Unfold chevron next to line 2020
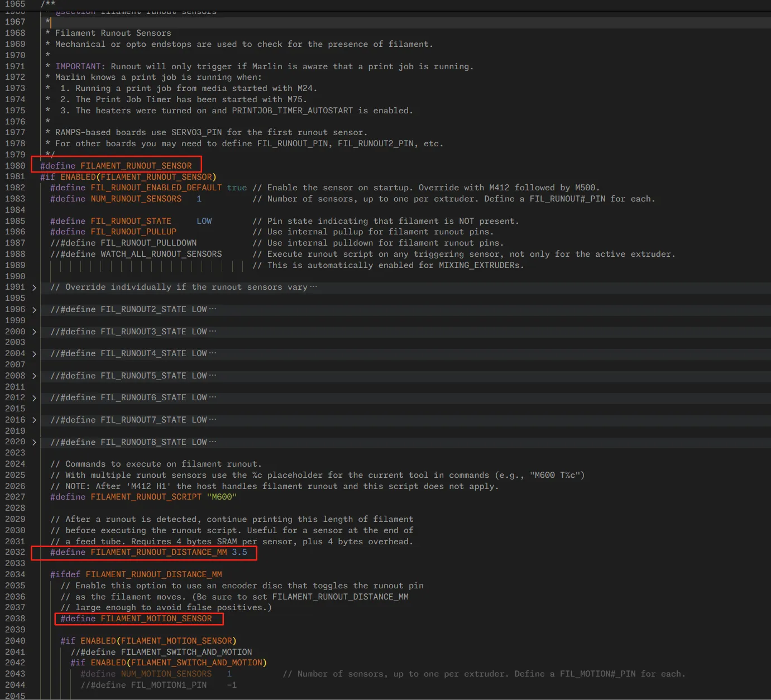This screenshot has height=700, width=771. point(34,443)
